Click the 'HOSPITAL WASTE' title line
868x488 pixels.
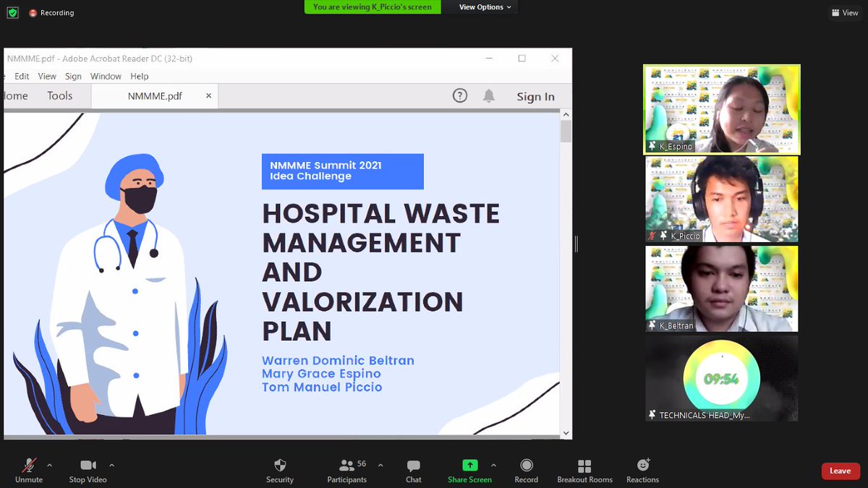(x=381, y=214)
